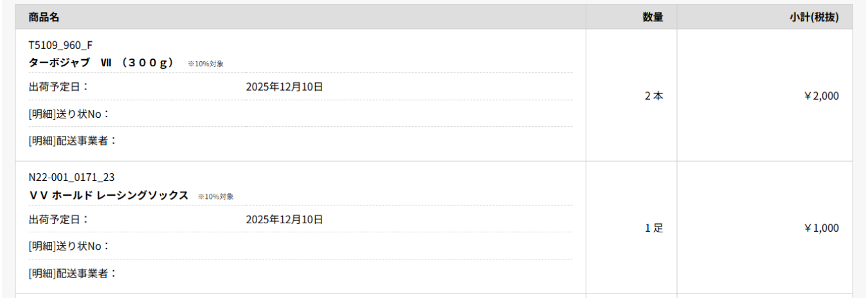Select product code T5109_960_F

61,45
